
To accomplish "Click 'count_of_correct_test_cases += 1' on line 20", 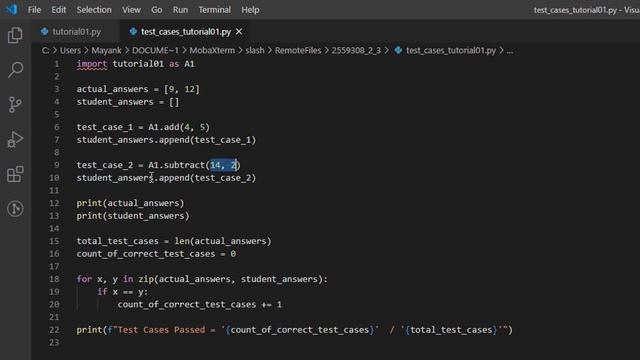I will click(x=200, y=304).
